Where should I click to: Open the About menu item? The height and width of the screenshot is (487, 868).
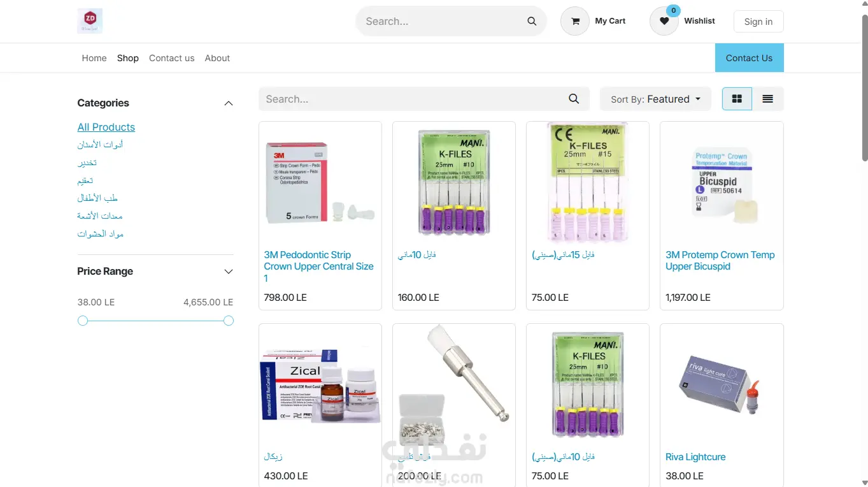pos(217,58)
